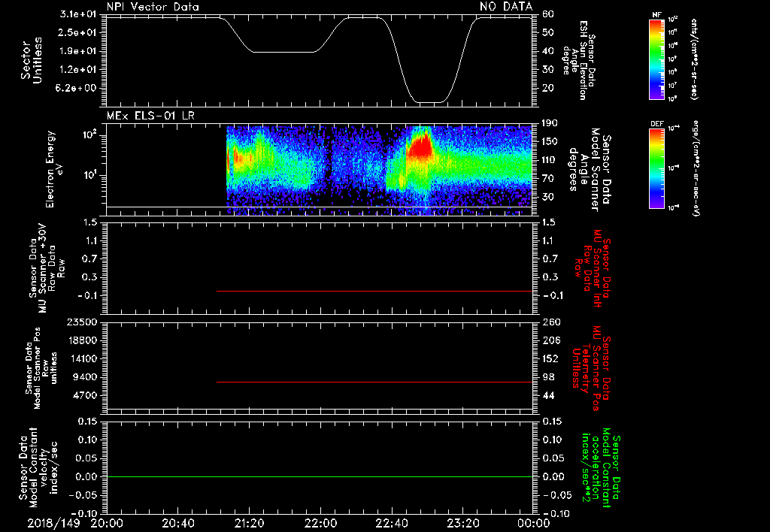
Task: Click the NF scale units label "cnts/(cm**2-sr-sec)"
Action: point(694,59)
